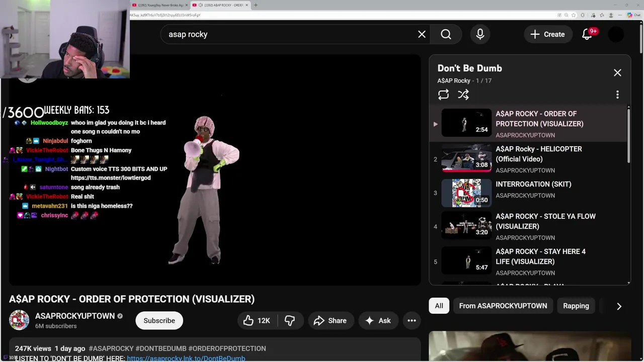Open the playlist three-dot options menu
Screen dimensions: 644x362
pos(617,95)
